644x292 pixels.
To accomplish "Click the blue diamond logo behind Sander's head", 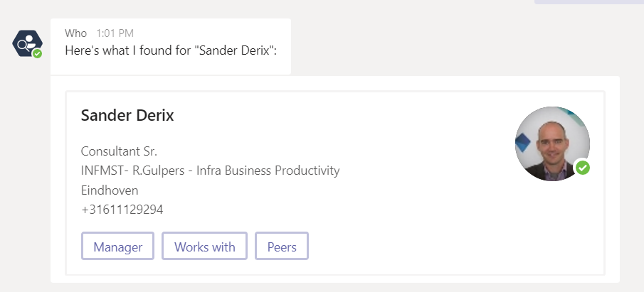I will [x=523, y=142].
